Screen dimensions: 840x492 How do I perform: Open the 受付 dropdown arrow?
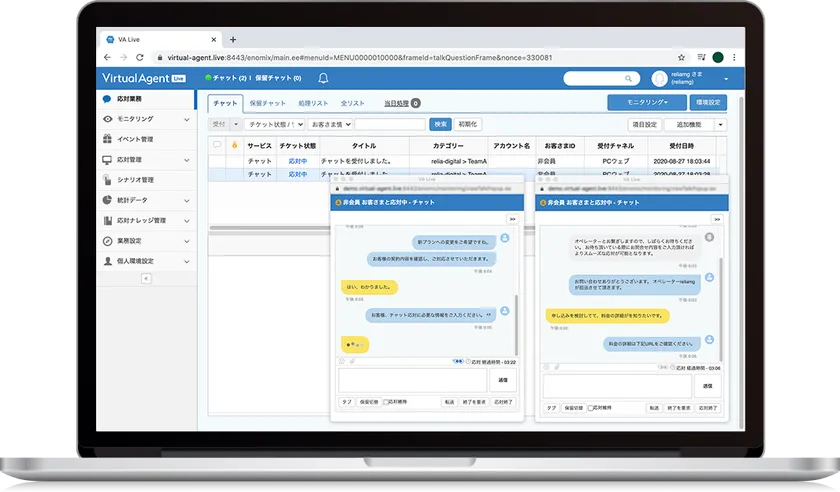[x=236, y=124]
